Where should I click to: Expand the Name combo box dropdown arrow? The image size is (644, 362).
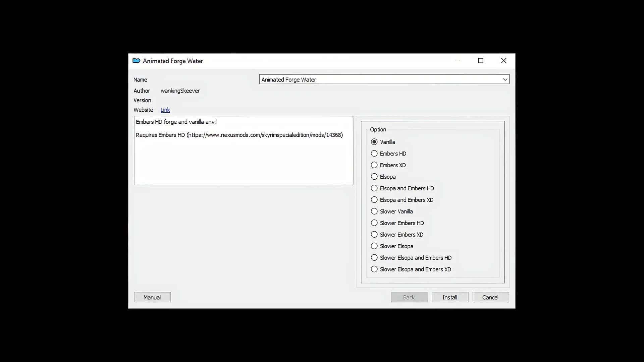(x=505, y=79)
